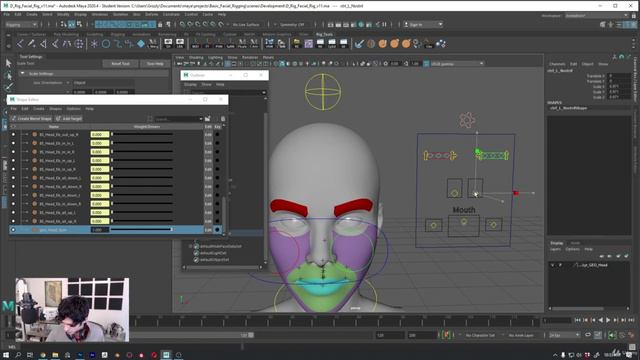Toggle visibility of BS_Head_Eb_in_in_L target
This screenshot has height=360, width=640.
(x=13, y=143)
